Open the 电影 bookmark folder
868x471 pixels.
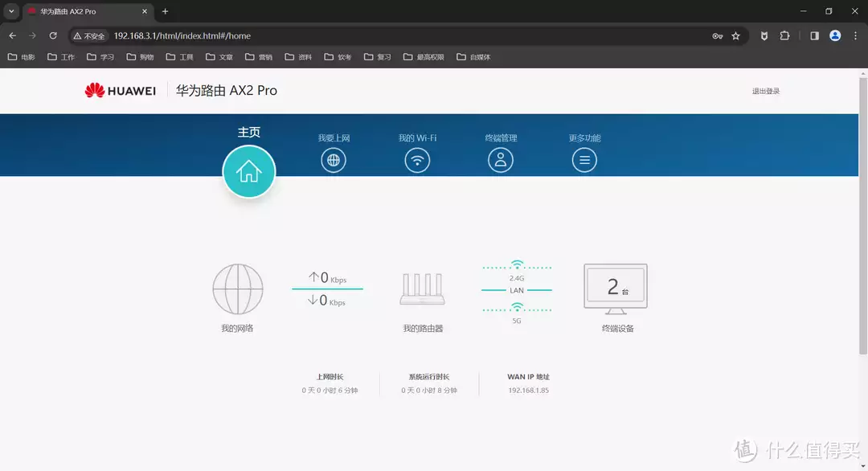22,57
